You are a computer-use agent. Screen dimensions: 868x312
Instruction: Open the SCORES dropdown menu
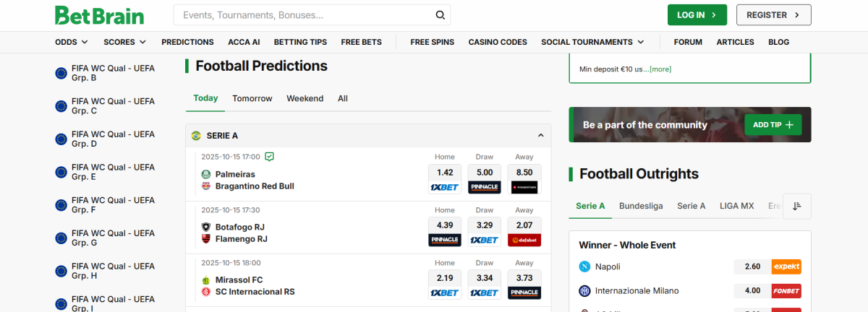pyautogui.click(x=124, y=42)
